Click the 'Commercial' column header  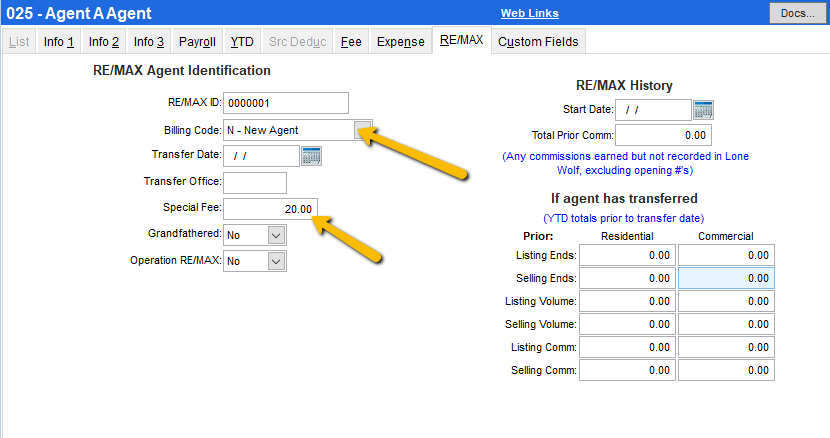726,236
